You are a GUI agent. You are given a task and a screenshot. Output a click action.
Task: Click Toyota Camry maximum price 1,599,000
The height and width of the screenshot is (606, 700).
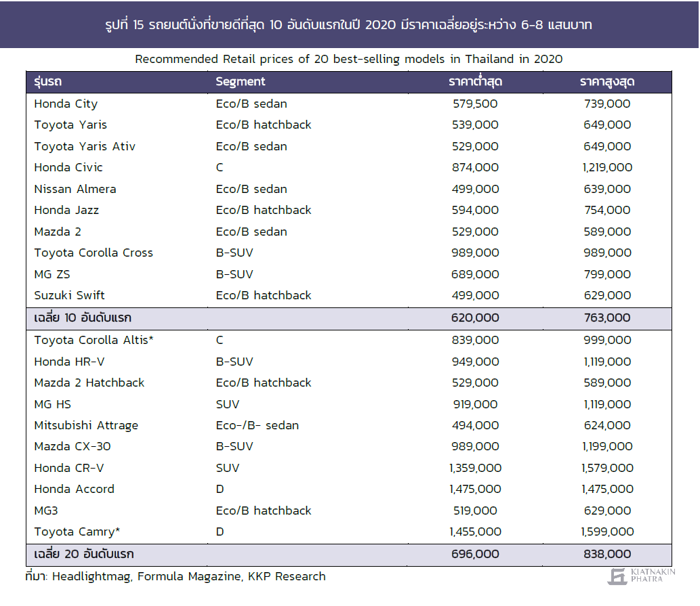click(607, 532)
